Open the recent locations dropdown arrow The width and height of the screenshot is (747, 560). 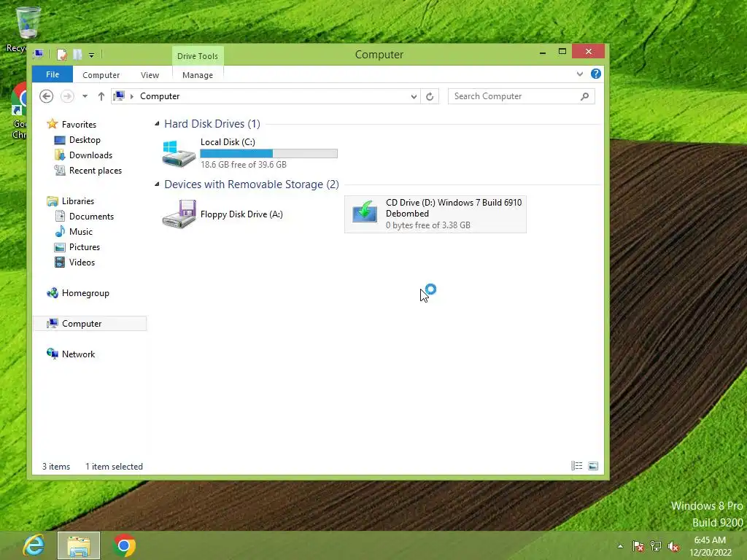[85, 96]
